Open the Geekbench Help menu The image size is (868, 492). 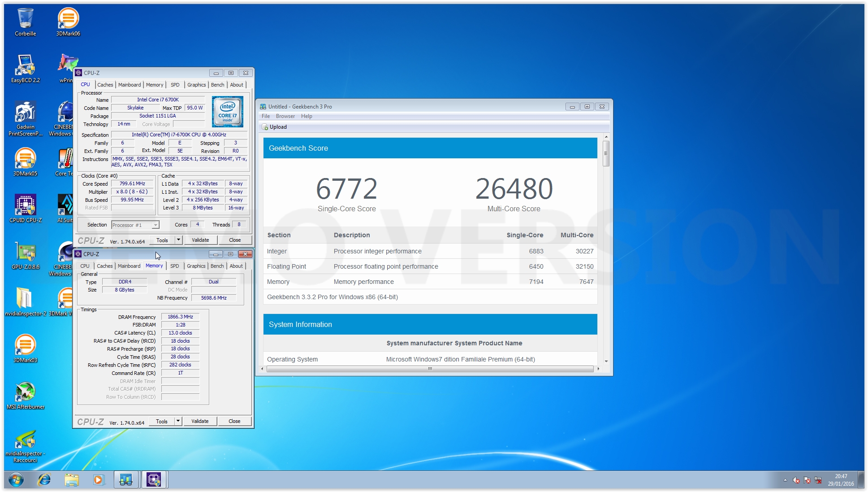click(307, 116)
